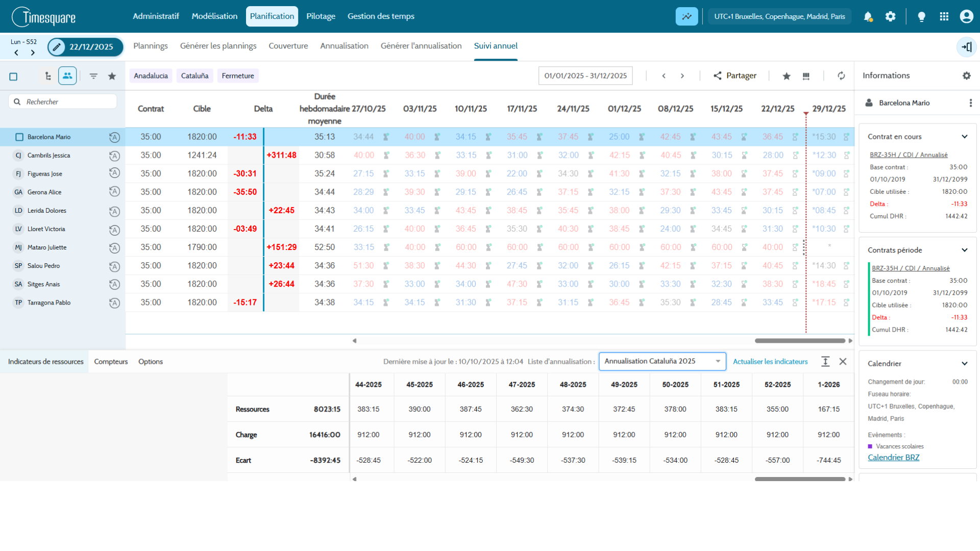Tick the Barcelona Mario row checkbox
The image size is (980, 551).
click(19, 137)
